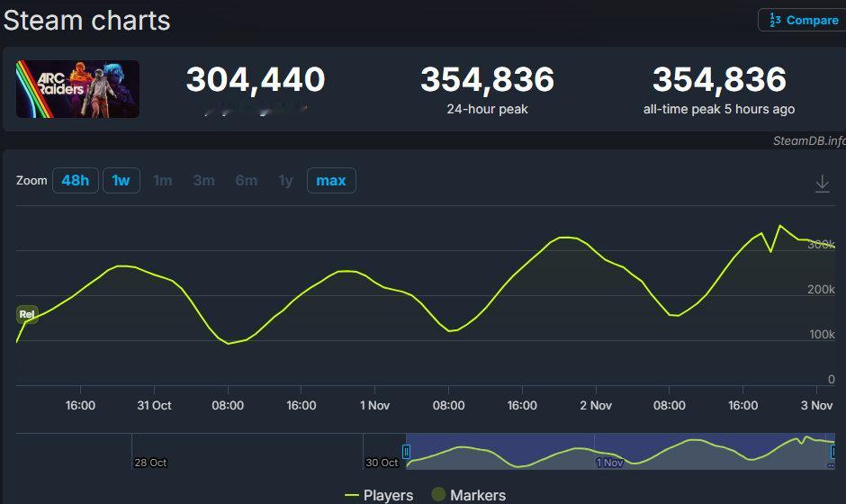Screen dimensions: 846x504
Task: Select the 3m zoom option
Action: [204, 180]
